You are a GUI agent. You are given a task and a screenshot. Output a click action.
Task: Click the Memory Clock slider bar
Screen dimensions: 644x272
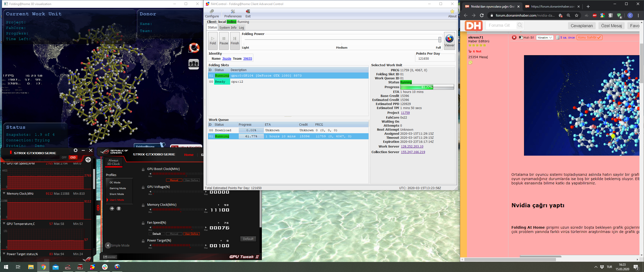pos(178,209)
